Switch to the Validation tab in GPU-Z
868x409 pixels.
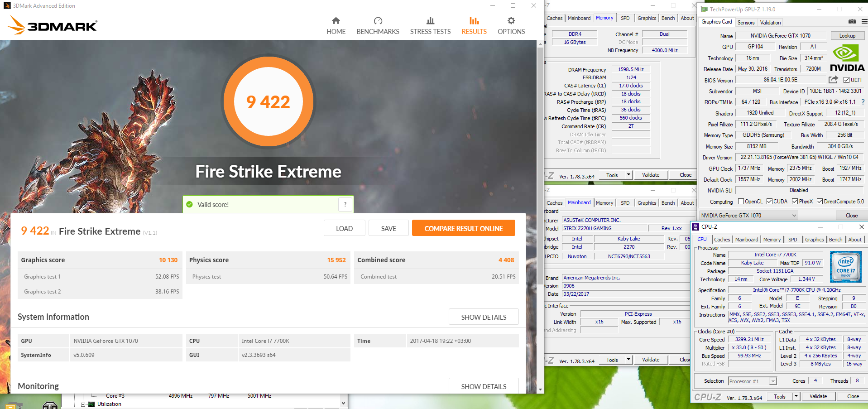coord(770,23)
